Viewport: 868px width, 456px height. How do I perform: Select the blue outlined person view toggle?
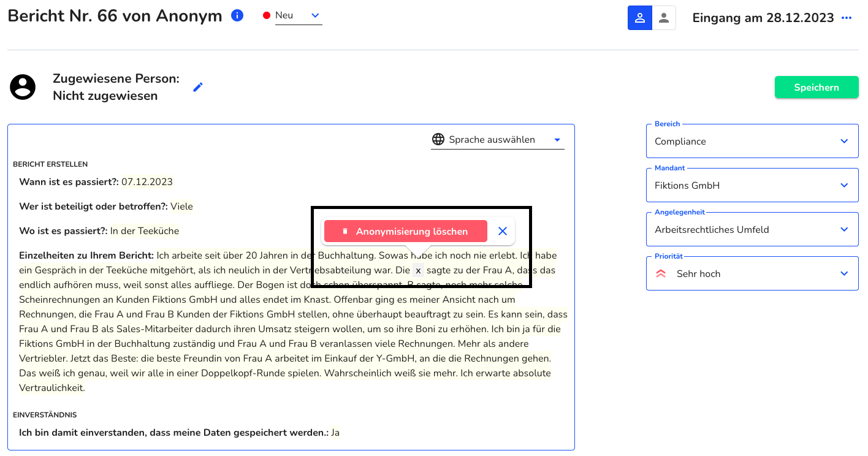(640, 18)
